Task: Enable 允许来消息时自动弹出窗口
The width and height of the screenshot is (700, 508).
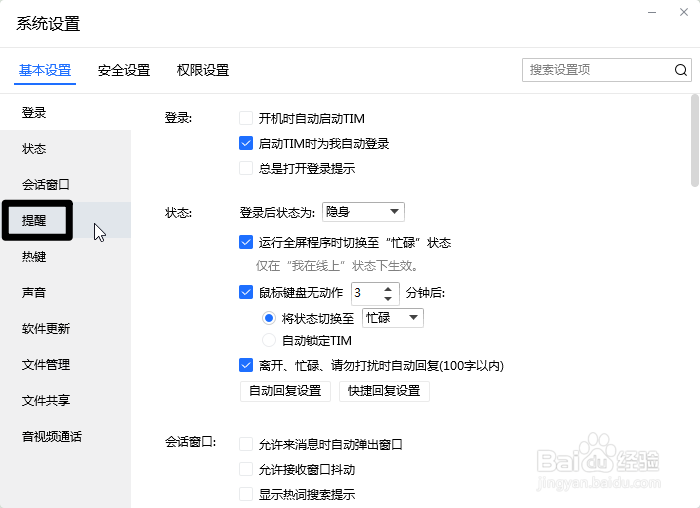Action: pyautogui.click(x=246, y=444)
